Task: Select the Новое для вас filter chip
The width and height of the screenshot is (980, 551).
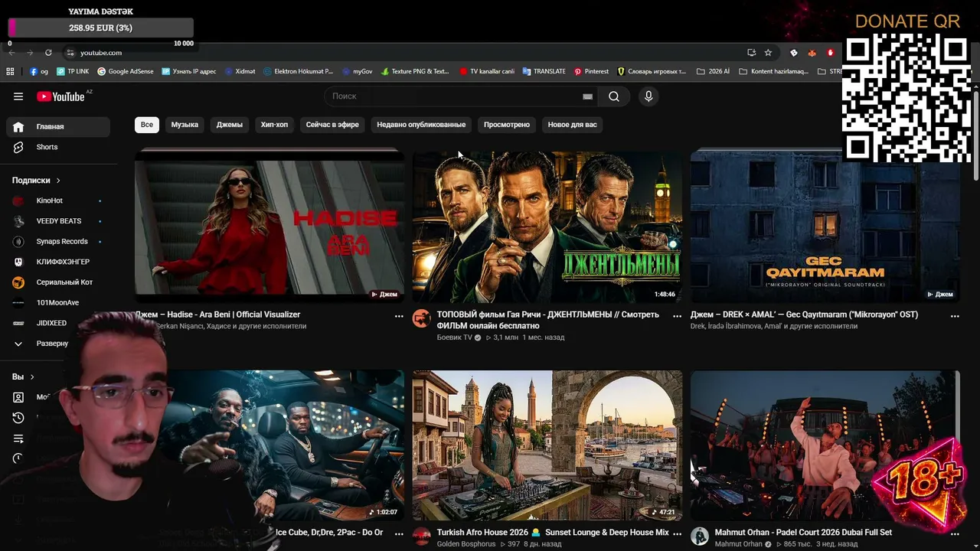Action: pyautogui.click(x=572, y=125)
